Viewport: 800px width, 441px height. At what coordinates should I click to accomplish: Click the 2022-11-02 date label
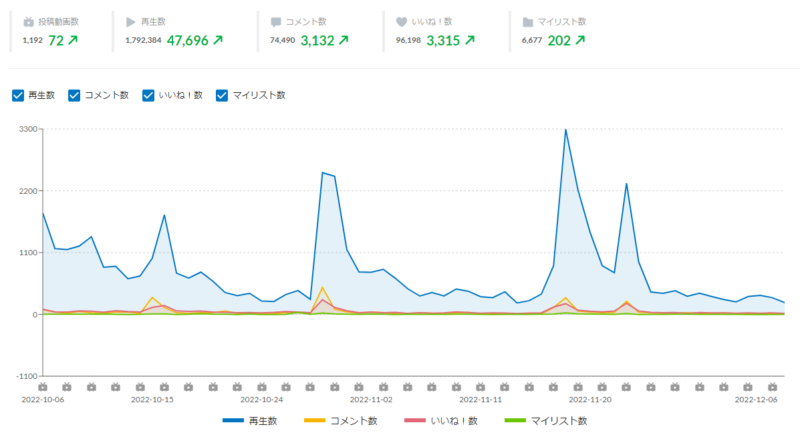tap(371, 400)
